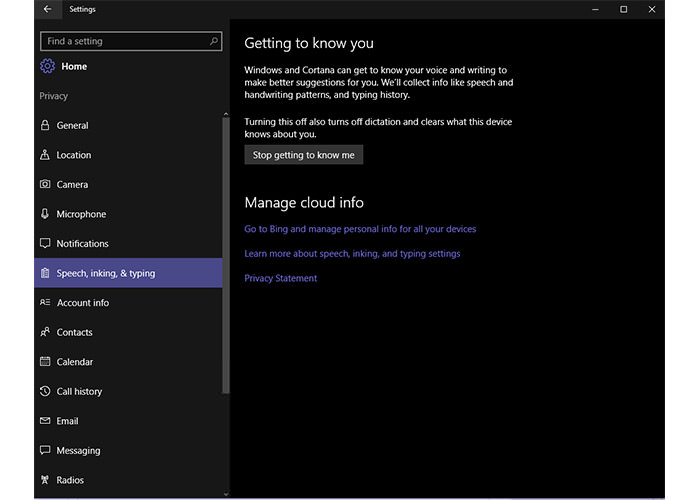The image size is (700, 500).
Task: Open Email privacy settings
Action: tap(67, 421)
